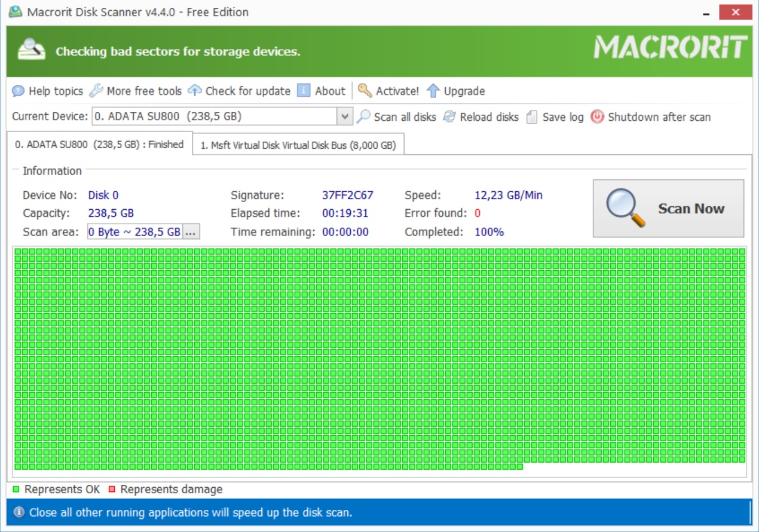
Task: Click the Scan all disks magnifier icon
Action: pos(363,117)
